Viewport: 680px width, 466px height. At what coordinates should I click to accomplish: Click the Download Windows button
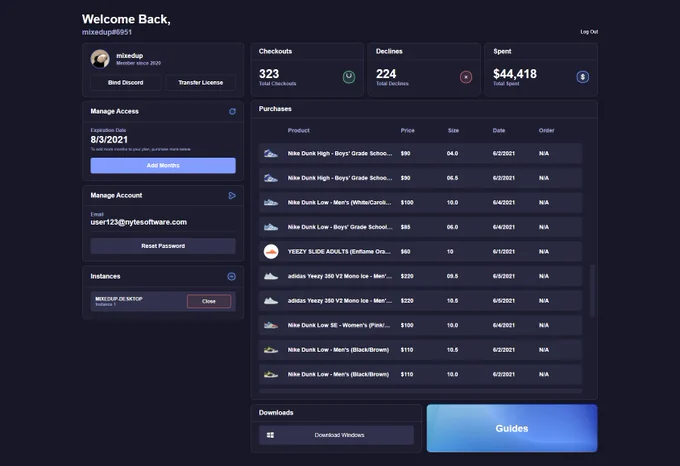tap(337, 435)
